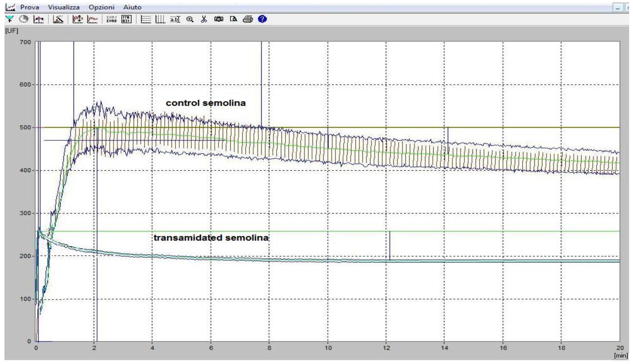Viewport: 633px width, 364px height.
Task: Click the scissors cut icon
Action: [x=204, y=19]
